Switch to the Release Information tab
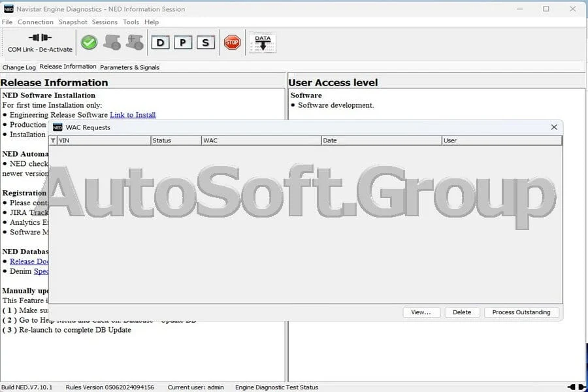 [x=68, y=67]
